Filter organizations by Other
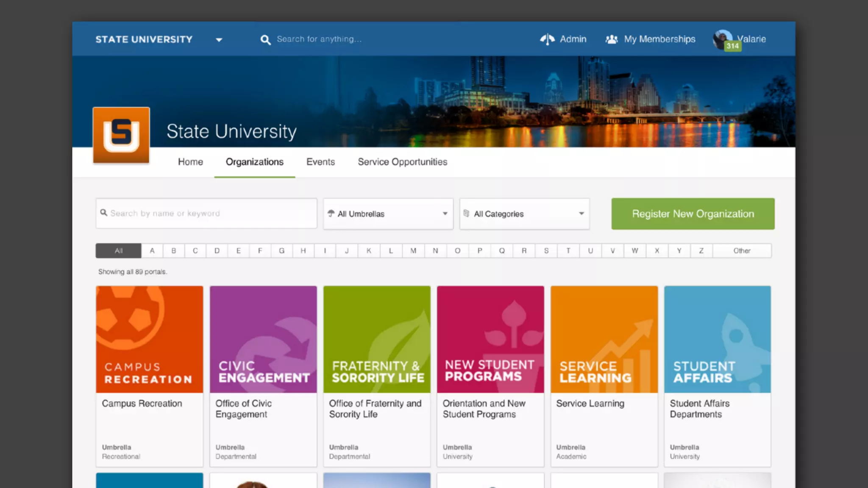 tap(742, 251)
